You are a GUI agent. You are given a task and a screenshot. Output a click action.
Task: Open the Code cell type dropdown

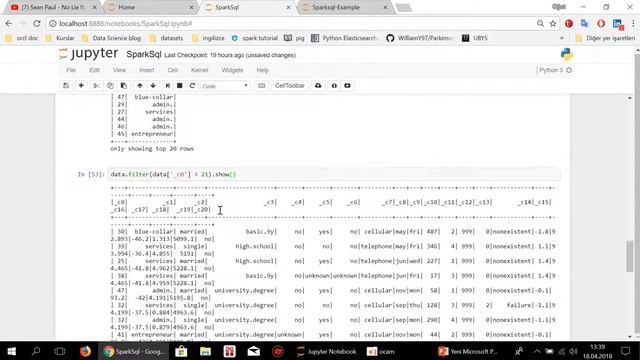pyautogui.click(x=225, y=86)
